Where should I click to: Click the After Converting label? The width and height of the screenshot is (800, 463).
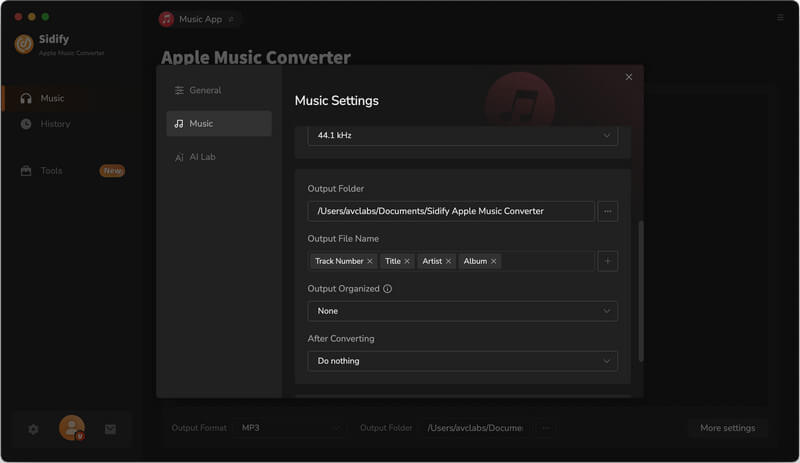[340, 338]
